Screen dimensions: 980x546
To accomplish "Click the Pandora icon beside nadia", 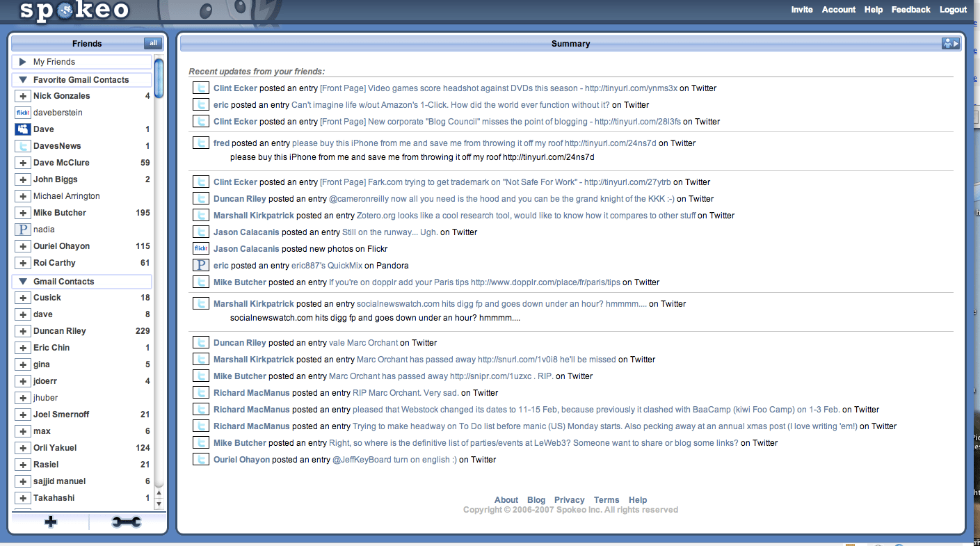I will click(22, 230).
